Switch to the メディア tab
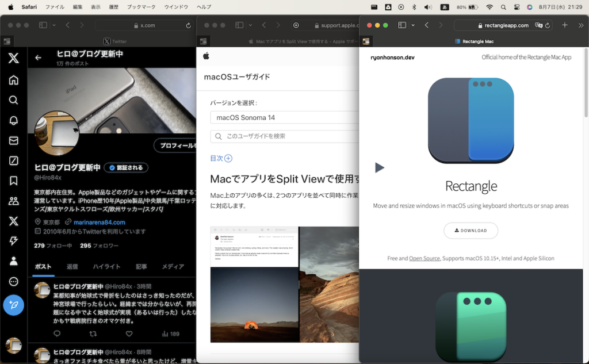The image size is (589, 364). (173, 267)
